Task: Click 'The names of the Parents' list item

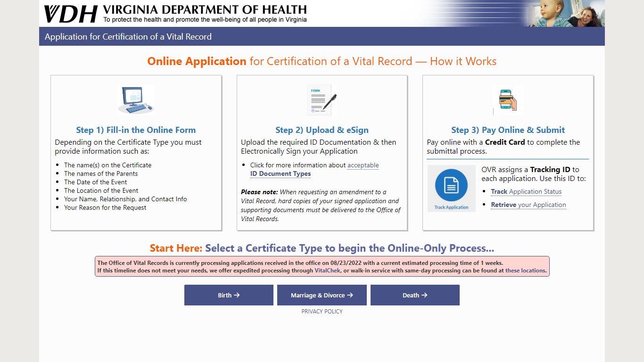Action: (101, 173)
